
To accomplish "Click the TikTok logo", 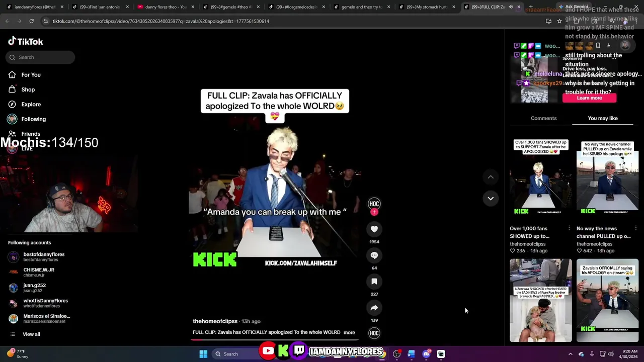I will click(x=26, y=42).
